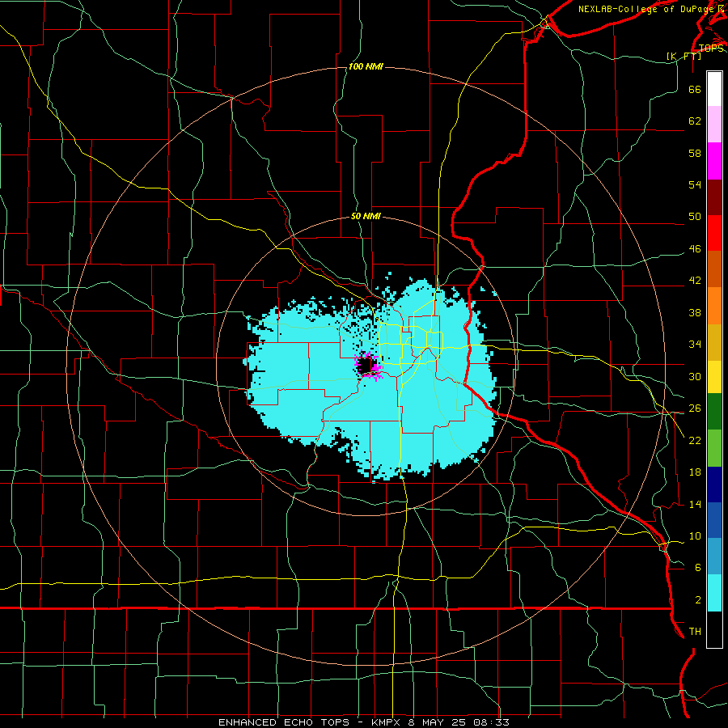Click the 100 NMI range ring label
Screen dimensions: 728x728
(x=366, y=66)
